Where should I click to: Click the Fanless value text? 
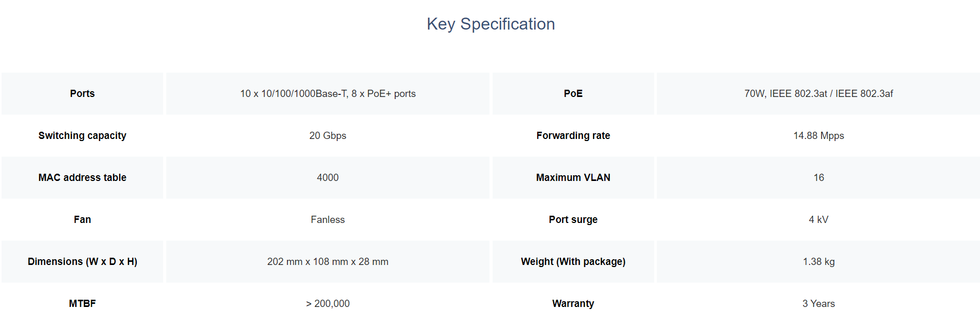(328, 219)
